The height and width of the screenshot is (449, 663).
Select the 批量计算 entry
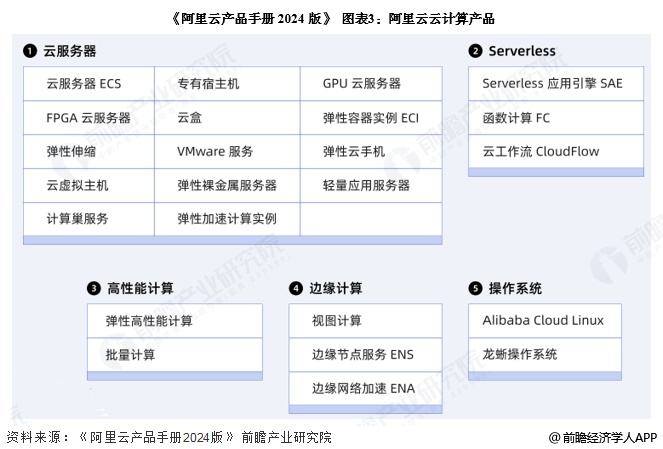pos(175,355)
